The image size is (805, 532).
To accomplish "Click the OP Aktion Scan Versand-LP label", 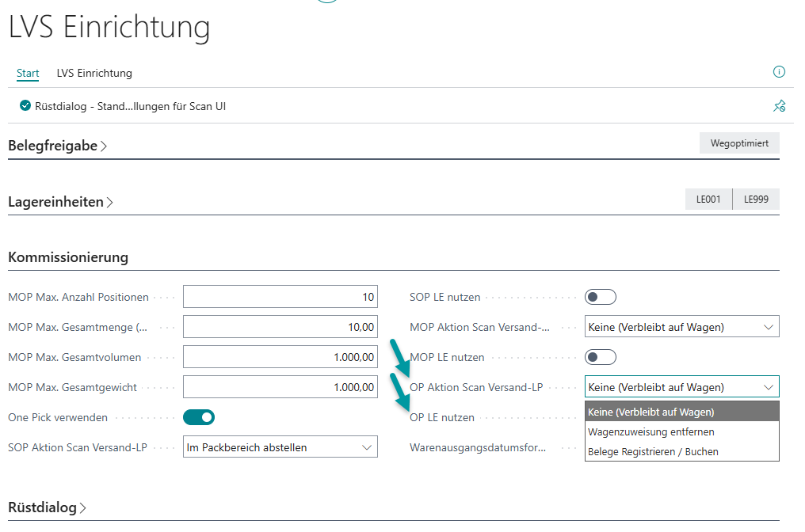I will click(x=476, y=387).
